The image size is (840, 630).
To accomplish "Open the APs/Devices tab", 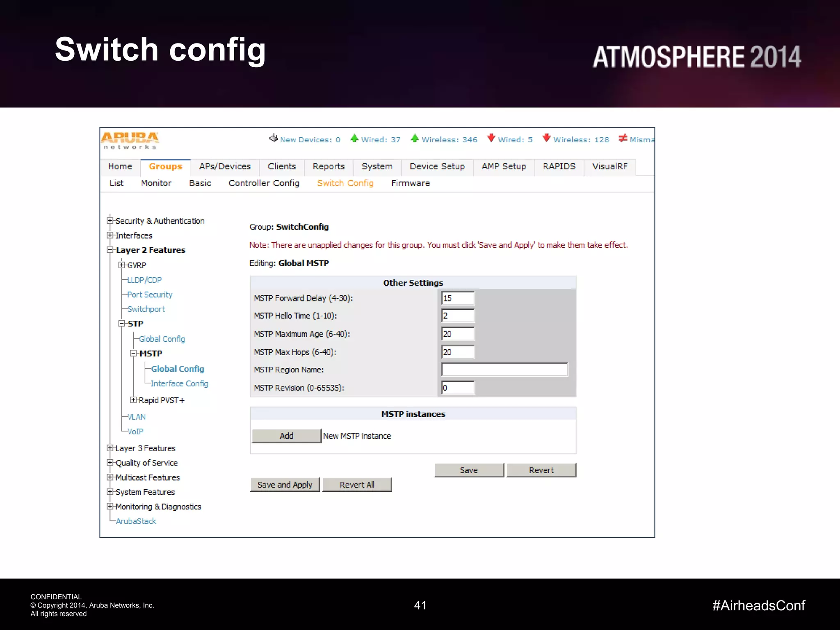I will (x=225, y=167).
